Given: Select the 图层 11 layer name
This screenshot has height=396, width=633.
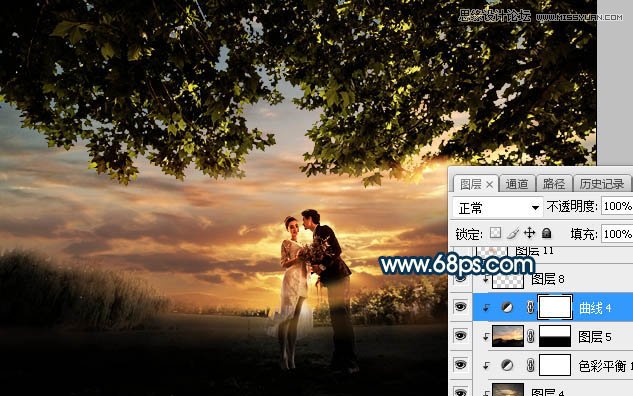Looking at the screenshot, I should (534, 251).
